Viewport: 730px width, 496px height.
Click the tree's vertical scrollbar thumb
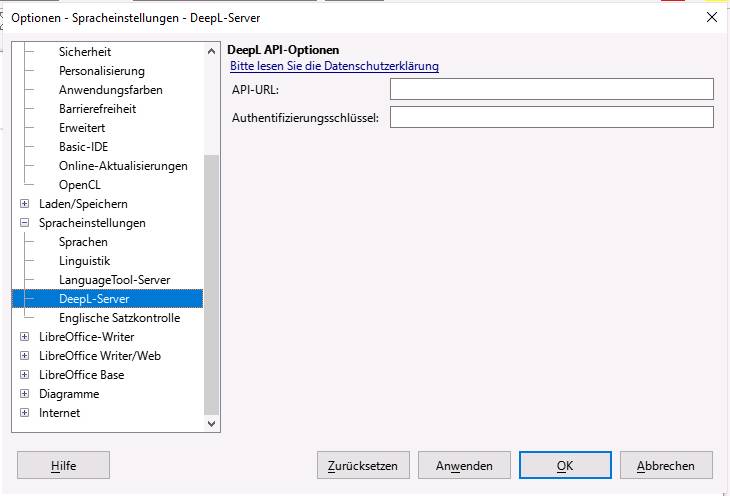pyautogui.click(x=211, y=285)
